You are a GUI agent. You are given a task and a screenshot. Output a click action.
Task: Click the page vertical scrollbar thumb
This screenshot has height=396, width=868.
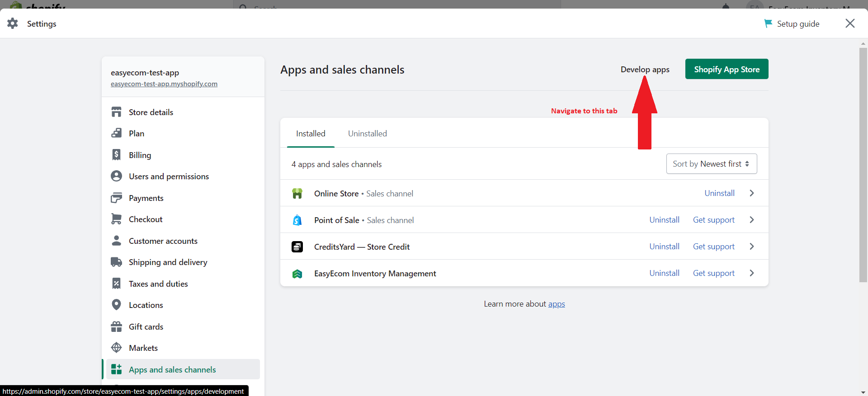click(x=863, y=165)
